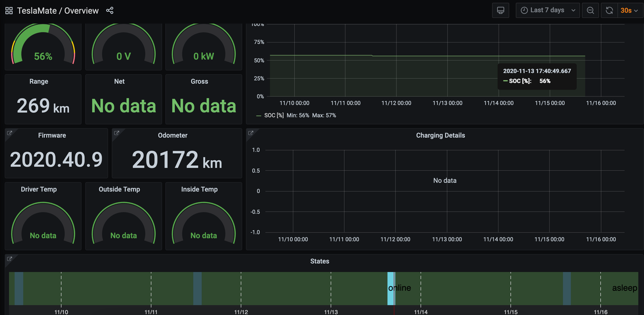Open the Charging Details title menu

(440, 135)
